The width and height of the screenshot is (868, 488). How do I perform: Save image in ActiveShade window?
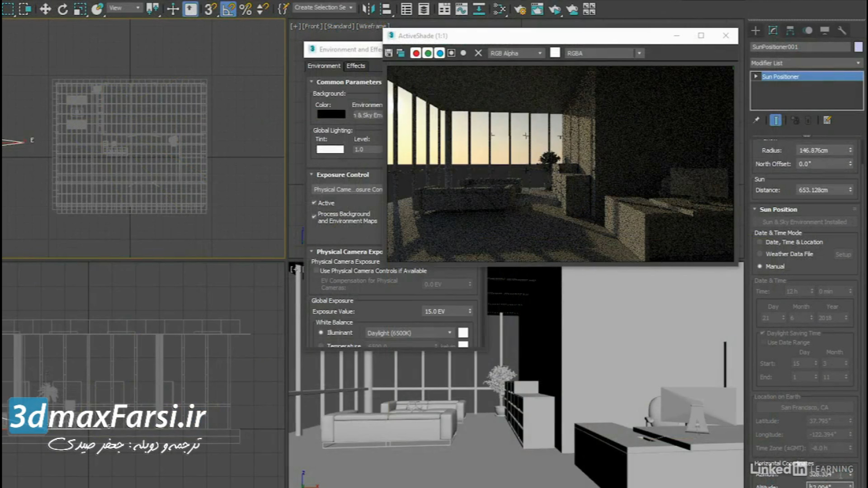point(388,53)
